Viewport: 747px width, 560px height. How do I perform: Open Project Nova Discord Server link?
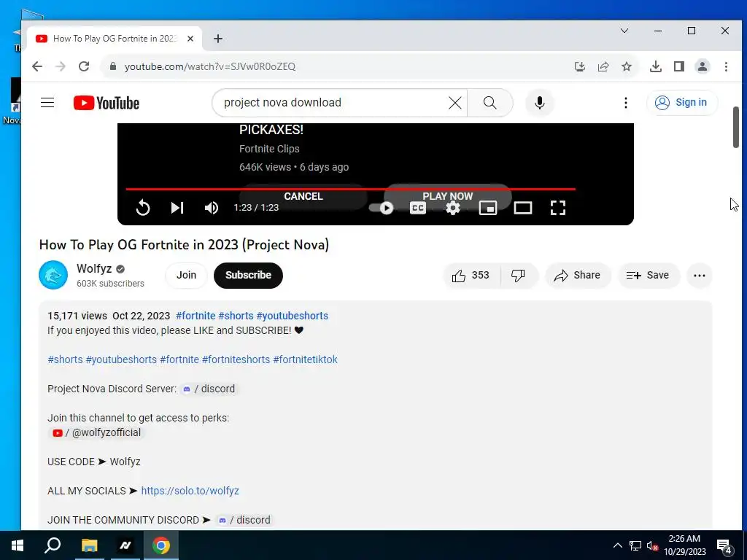209,389
